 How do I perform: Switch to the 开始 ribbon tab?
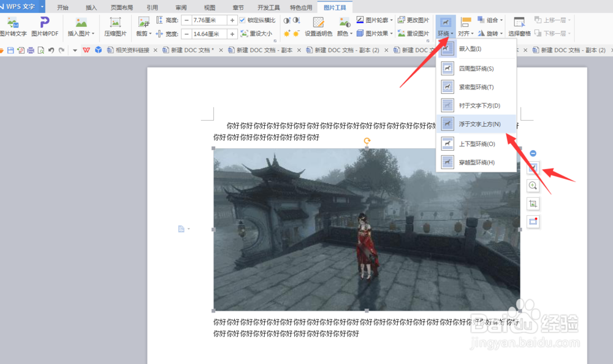click(x=63, y=7)
